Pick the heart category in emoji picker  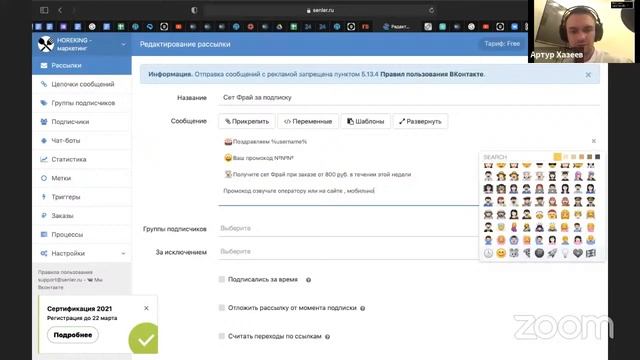tap(578, 253)
